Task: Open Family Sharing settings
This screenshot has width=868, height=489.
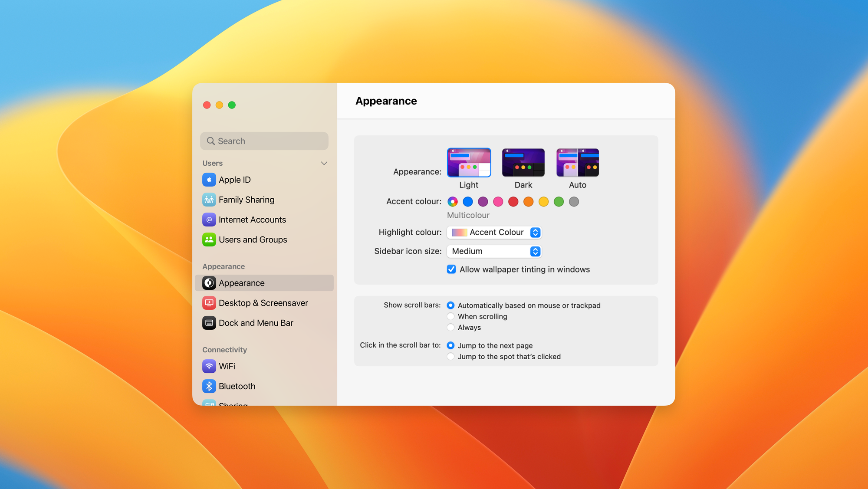Action: (246, 199)
